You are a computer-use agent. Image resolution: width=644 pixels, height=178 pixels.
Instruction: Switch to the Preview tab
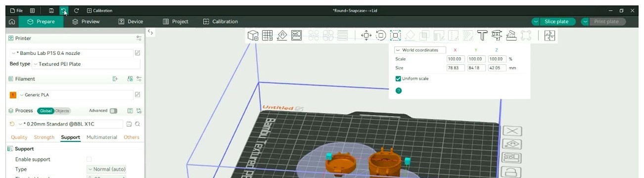pyautogui.click(x=86, y=22)
